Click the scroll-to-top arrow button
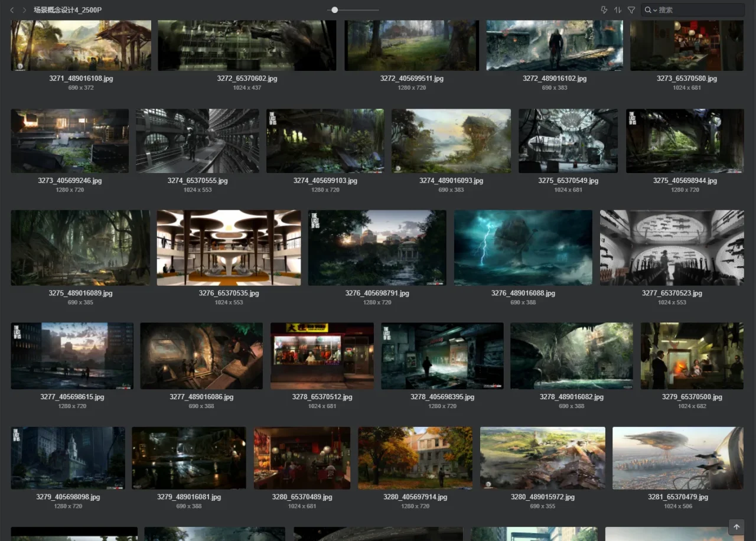The width and height of the screenshot is (756, 541). (x=737, y=527)
